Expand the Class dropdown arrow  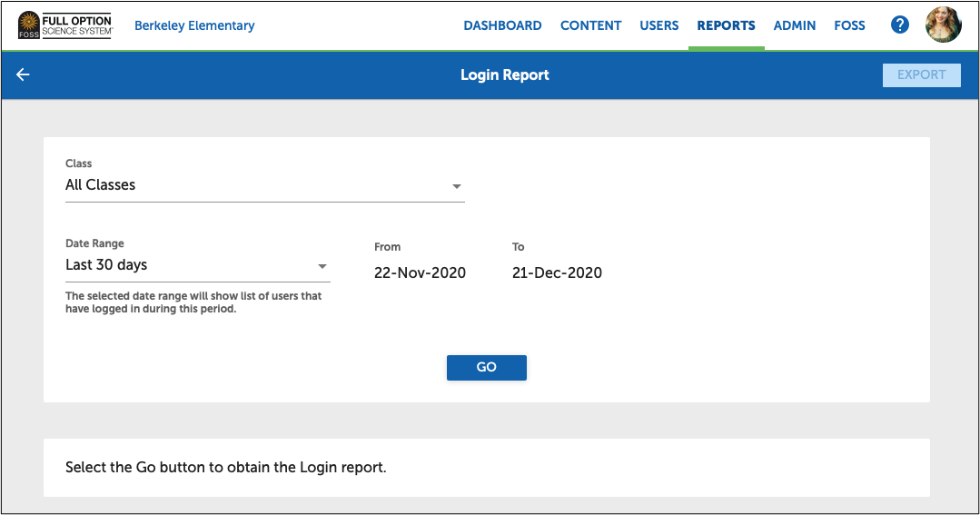point(457,187)
